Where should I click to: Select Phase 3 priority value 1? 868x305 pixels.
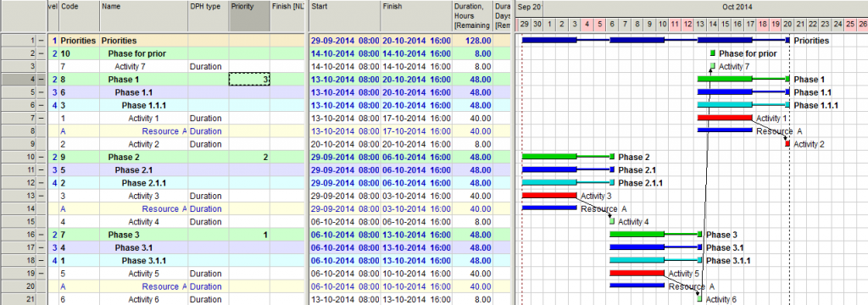tap(250, 235)
